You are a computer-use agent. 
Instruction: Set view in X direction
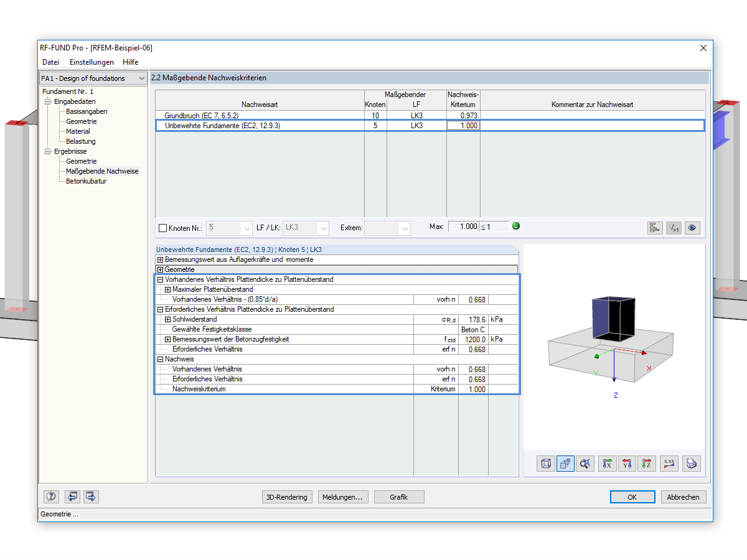pos(608,464)
